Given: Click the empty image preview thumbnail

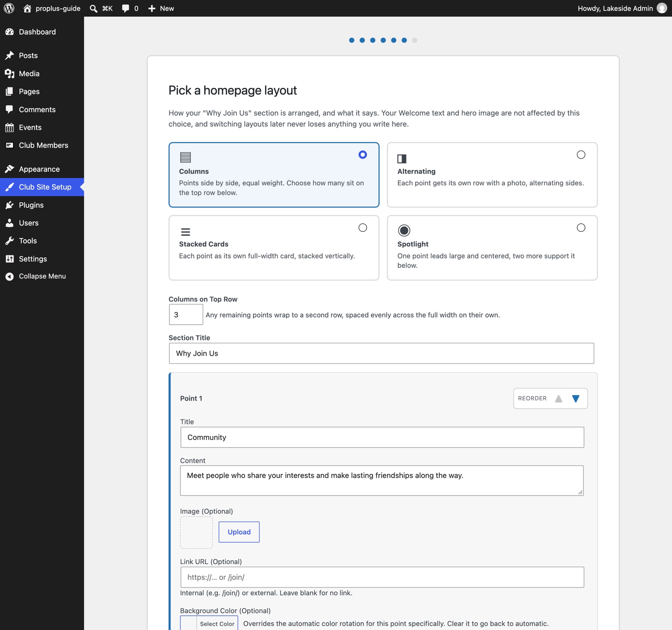Looking at the screenshot, I should click(x=196, y=532).
